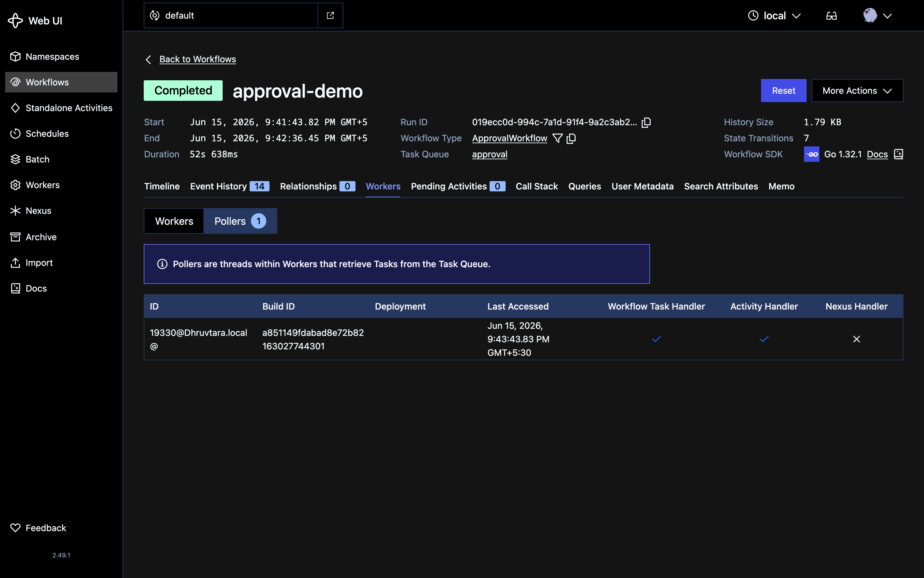Open the Schedules page

(61, 133)
